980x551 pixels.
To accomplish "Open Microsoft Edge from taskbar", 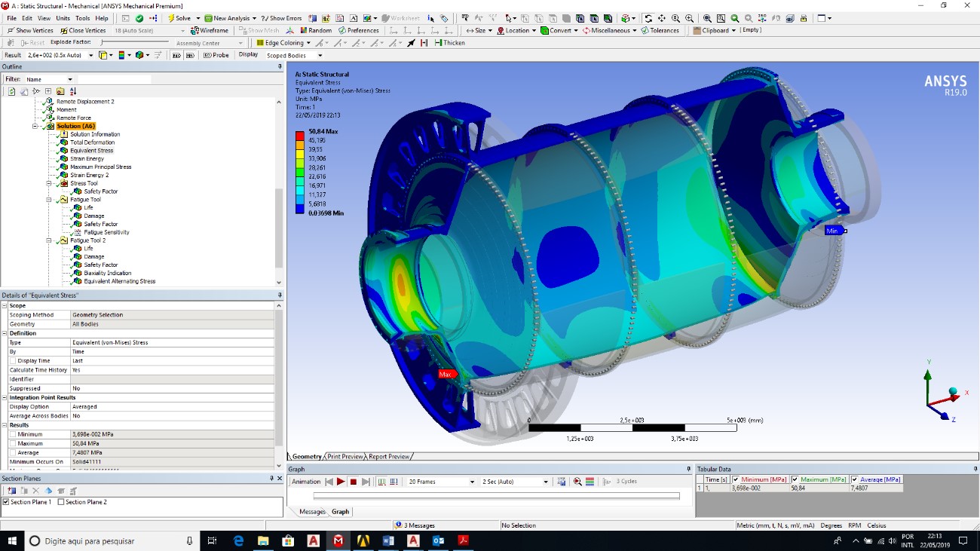I will tap(239, 540).
